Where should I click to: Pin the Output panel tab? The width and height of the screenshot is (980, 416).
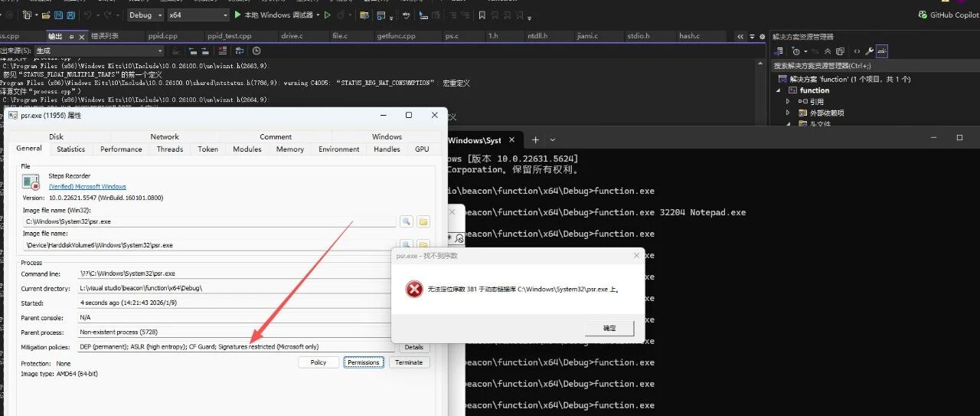[x=72, y=36]
